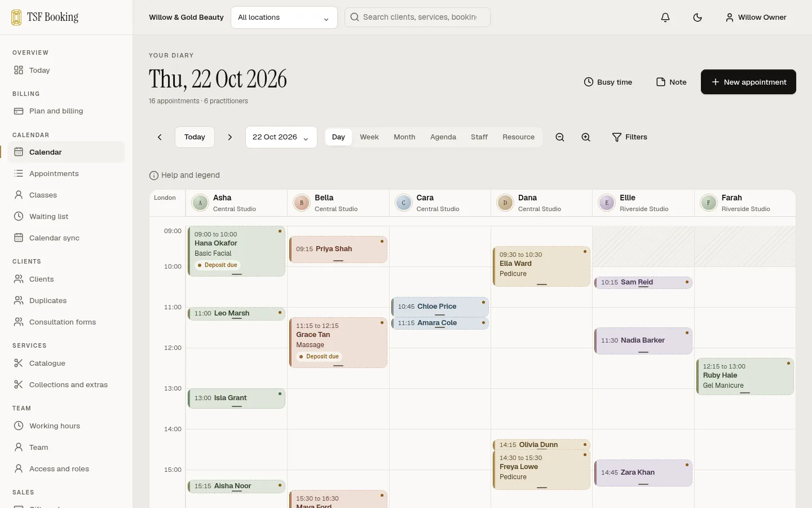Open the Filters panel
Screen dimensions: 812x508
[630, 137]
